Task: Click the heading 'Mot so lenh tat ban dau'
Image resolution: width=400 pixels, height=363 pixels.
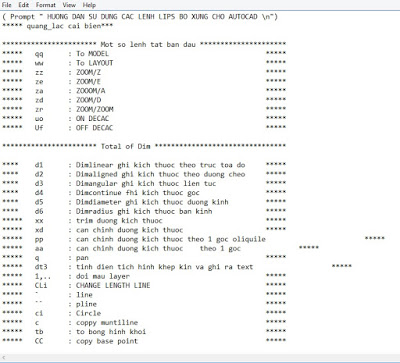Action: coord(148,45)
